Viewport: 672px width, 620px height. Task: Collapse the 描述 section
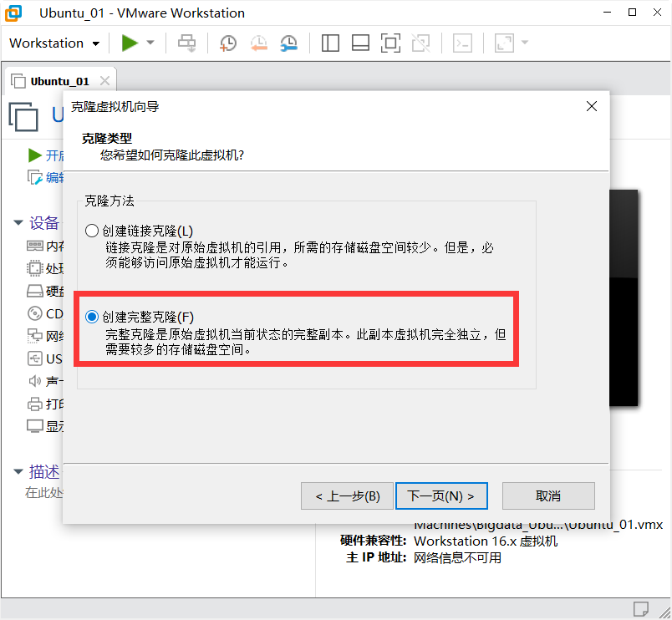tap(18, 471)
